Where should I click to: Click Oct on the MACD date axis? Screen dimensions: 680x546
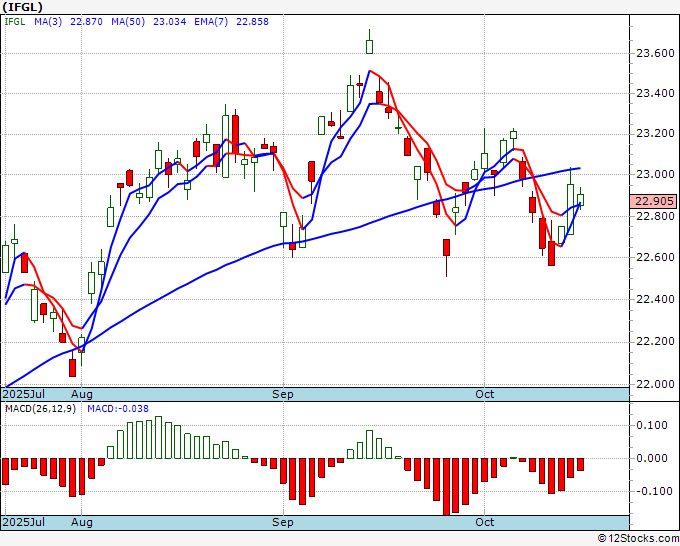pyautogui.click(x=484, y=522)
